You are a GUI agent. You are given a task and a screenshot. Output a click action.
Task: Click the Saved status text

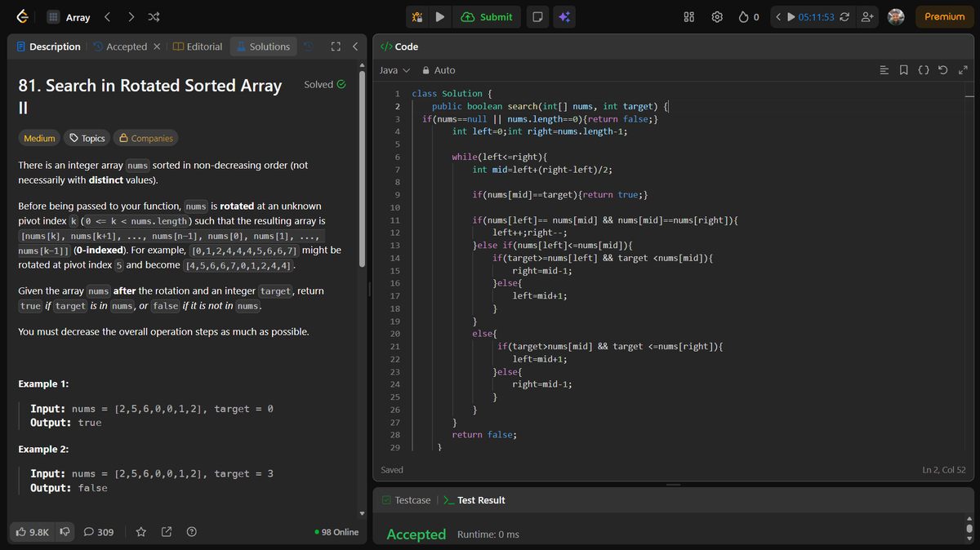[392, 470]
